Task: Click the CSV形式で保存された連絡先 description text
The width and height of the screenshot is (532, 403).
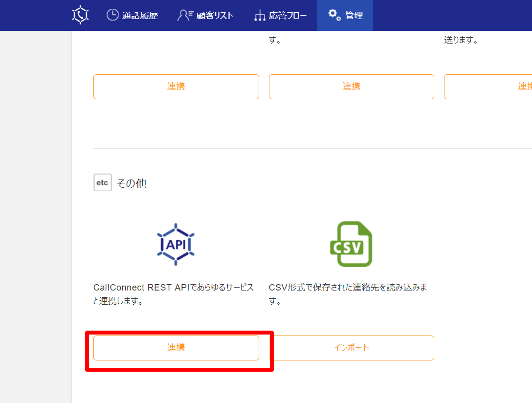Action: point(348,294)
